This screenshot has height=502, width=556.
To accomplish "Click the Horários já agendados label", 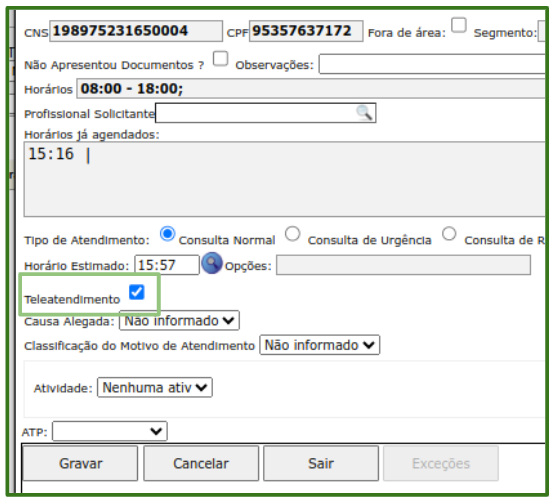I will 92,135.
